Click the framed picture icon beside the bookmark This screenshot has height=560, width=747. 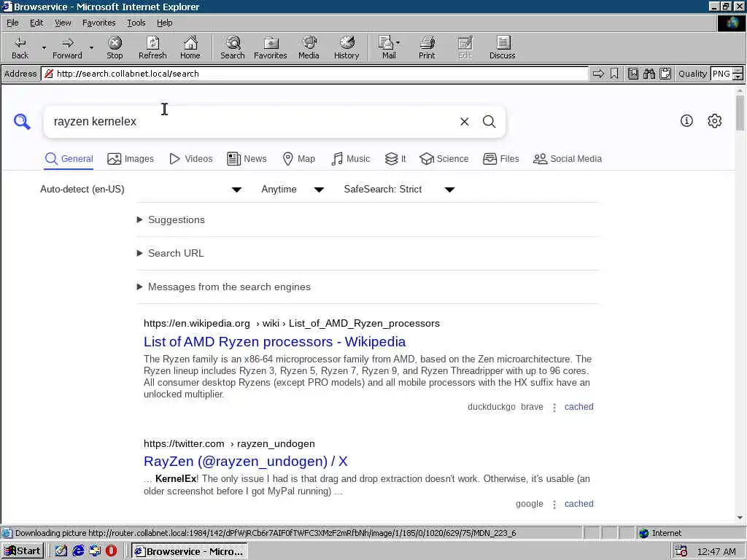pos(632,74)
